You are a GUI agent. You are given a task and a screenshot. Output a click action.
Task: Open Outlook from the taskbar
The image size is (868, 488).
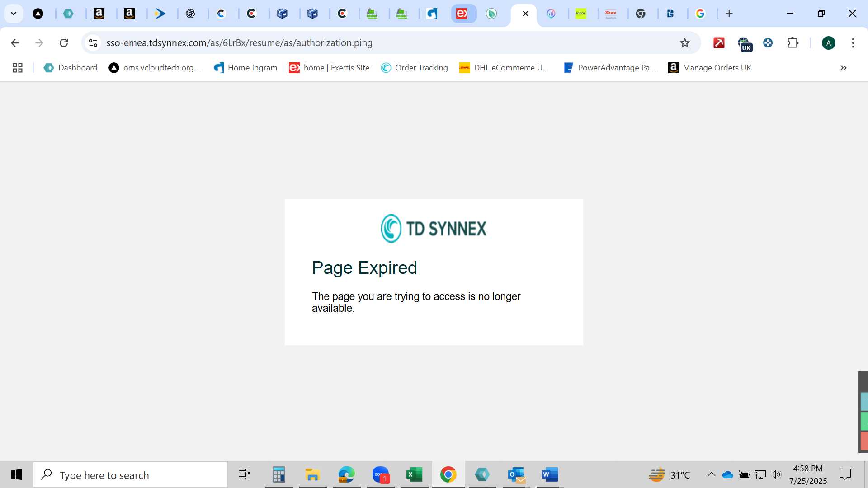click(516, 475)
